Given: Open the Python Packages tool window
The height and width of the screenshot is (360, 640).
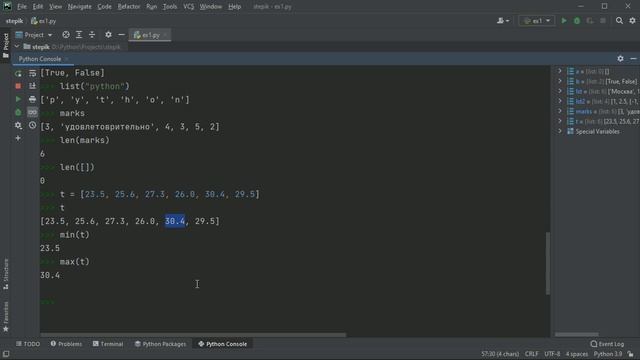Looking at the screenshot, I should pos(160,344).
